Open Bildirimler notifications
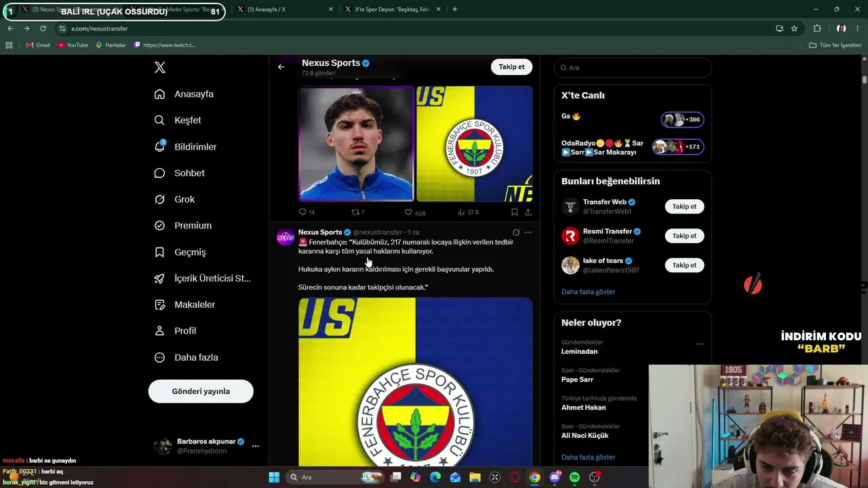Screen dimensions: 868x488 (185, 146)
